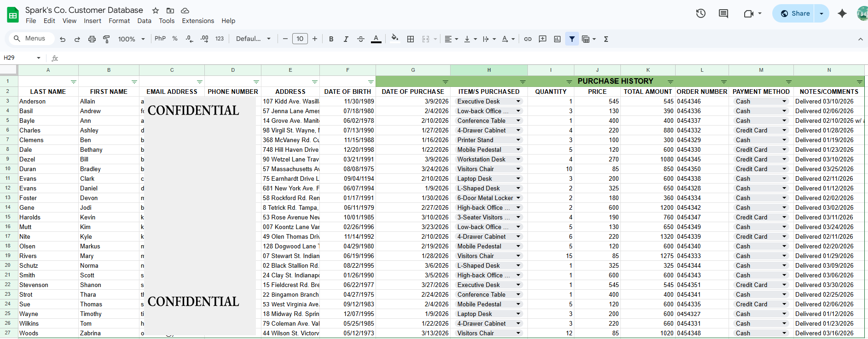The height and width of the screenshot is (339, 868).
Task: Open payment method dropdown for Charles row
Action: point(784,130)
